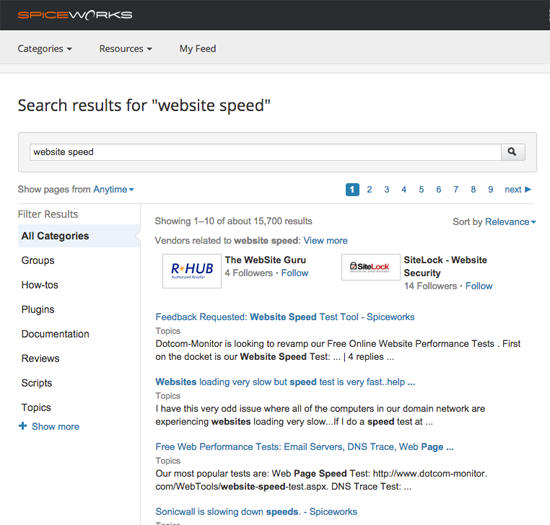Viewport: 550px width, 525px height.
Task: Filter results by Scripts
Action: [x=36, y=383]
